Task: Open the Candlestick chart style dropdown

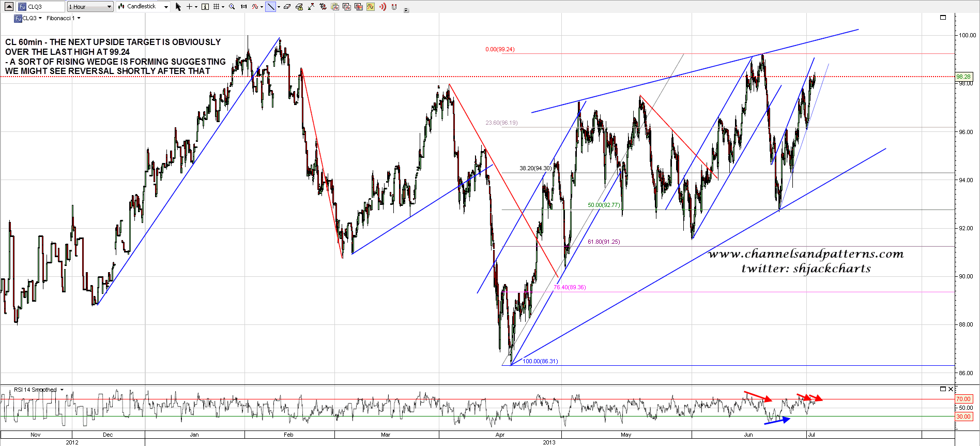Action: point(143,7)
